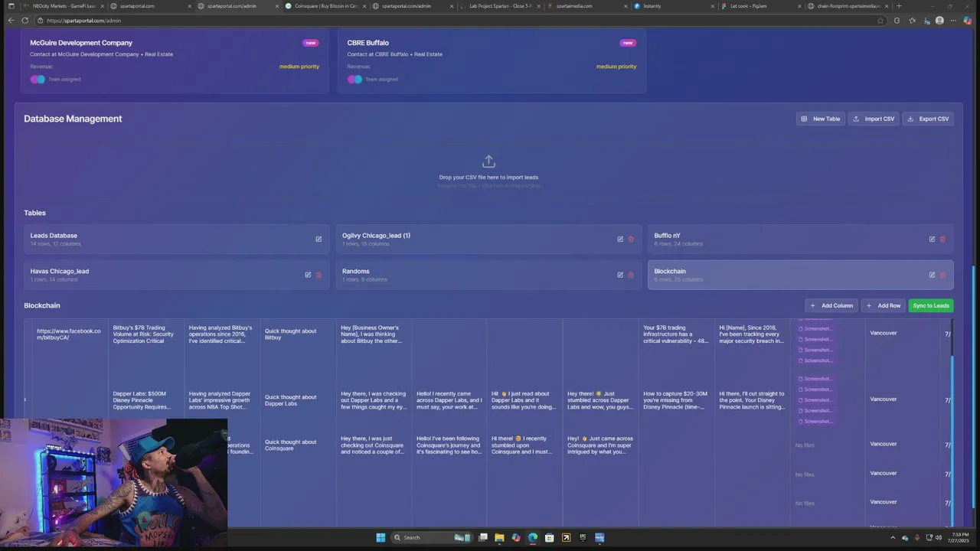Delete the Randoms table
Viewport: 980px width, 551px height.
point(631,275)
